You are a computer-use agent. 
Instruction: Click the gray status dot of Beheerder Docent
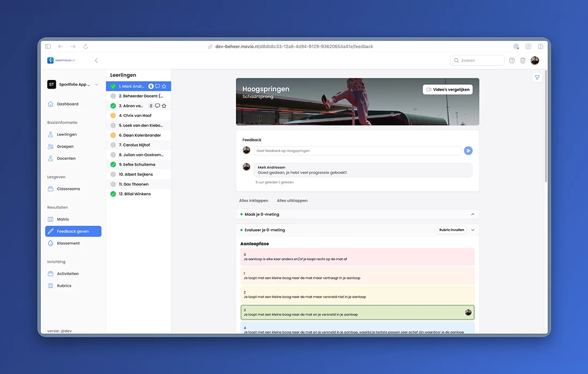113,96
